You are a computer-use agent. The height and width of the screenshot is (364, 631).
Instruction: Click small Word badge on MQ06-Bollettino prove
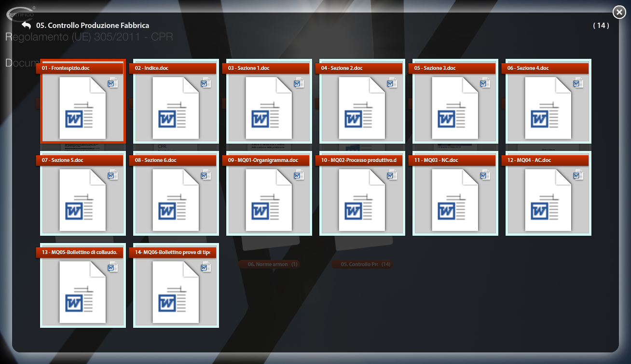tap(206, 267)
